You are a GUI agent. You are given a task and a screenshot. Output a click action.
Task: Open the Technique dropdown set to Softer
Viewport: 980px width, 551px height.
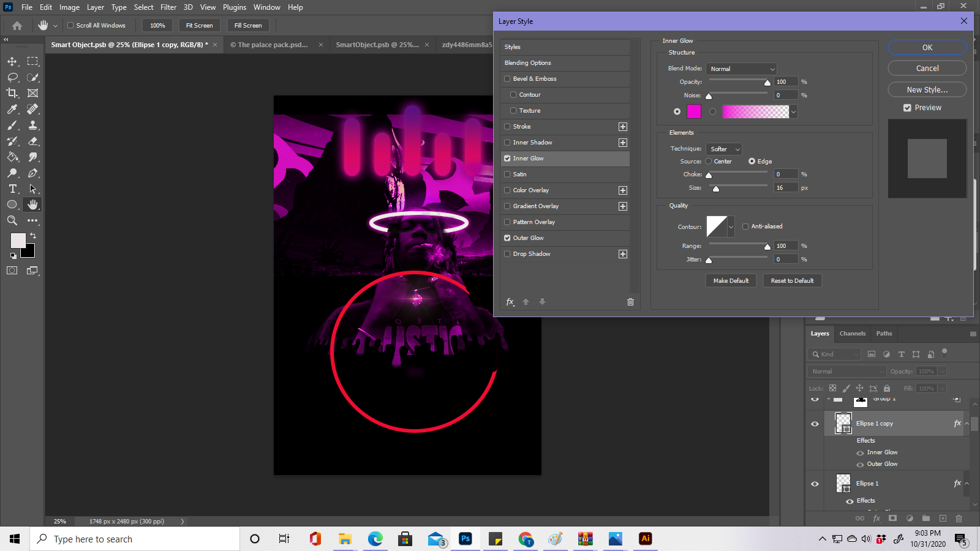[x=723, y=149]
